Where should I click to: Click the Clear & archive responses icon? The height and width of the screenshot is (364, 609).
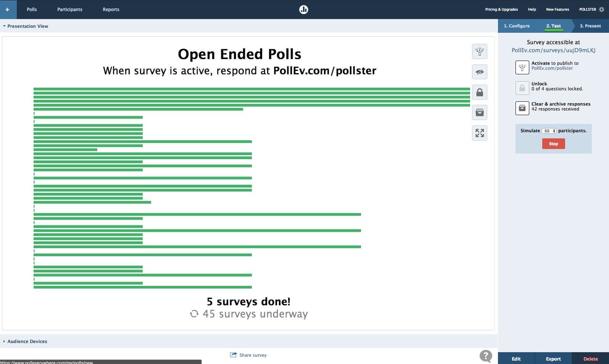click(522, 108)
